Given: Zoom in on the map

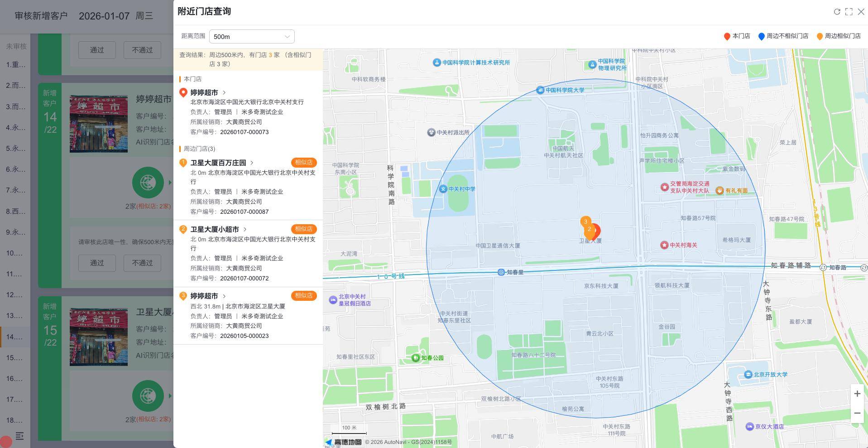Looking at the screenshot, I should click(857, 394).
